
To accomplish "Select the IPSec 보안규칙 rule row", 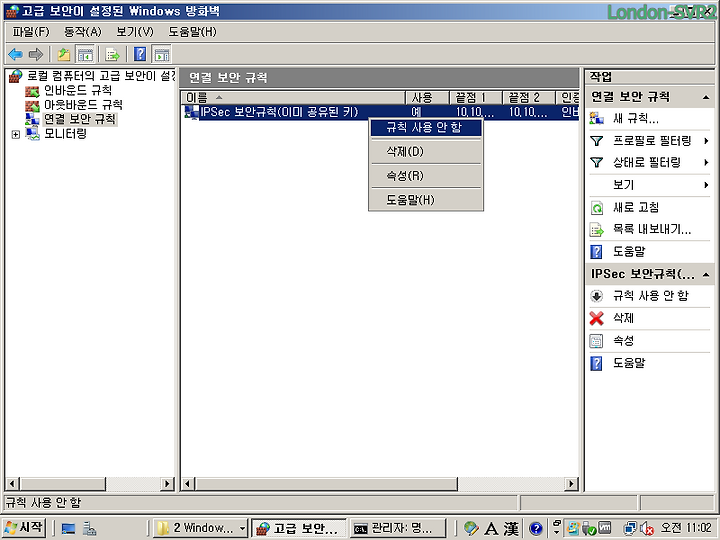I will pos(380,112).
